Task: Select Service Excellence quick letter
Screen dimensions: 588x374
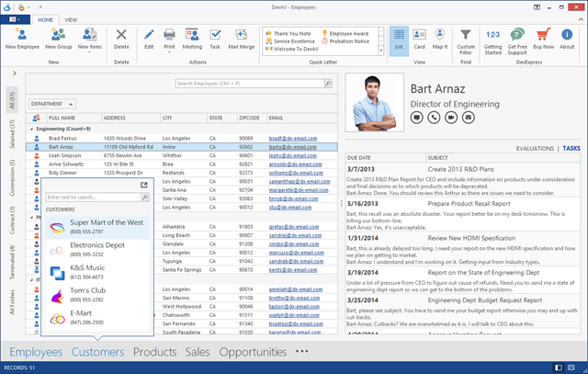Action: tap(290, 41)
